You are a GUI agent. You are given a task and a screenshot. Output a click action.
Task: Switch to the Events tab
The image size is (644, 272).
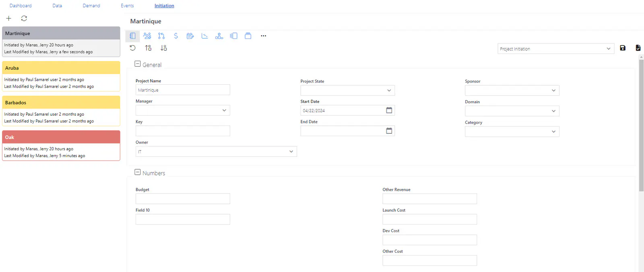tap(127, 6)
